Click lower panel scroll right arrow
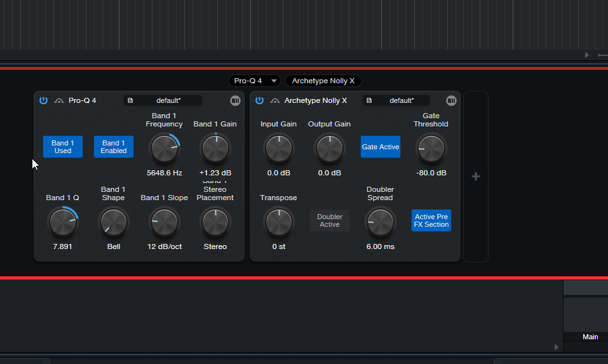608x364 pixels. tap(557, 347)
